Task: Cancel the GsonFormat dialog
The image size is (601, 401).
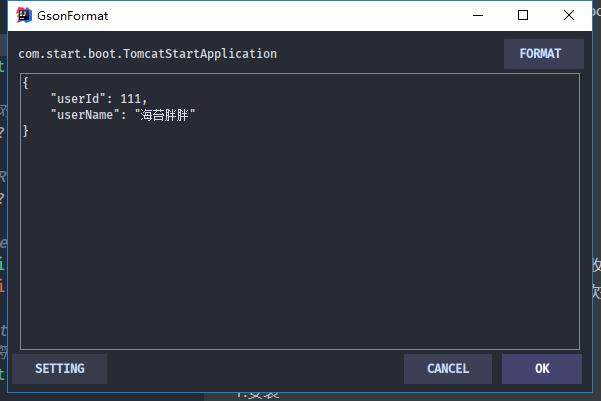Action: pyautogui.click(x=447, y=368)
